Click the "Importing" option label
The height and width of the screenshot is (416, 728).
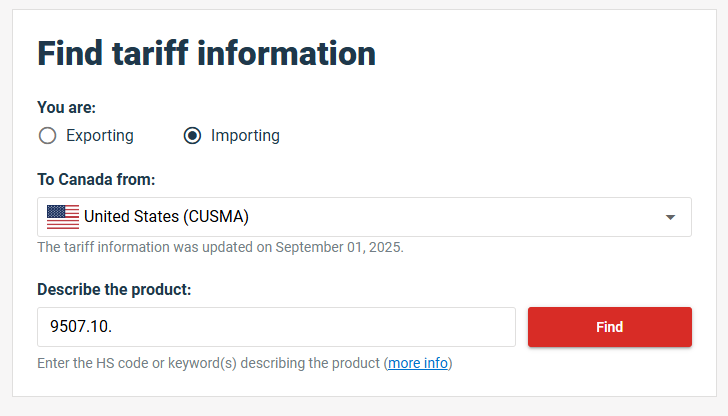(245, 136)
